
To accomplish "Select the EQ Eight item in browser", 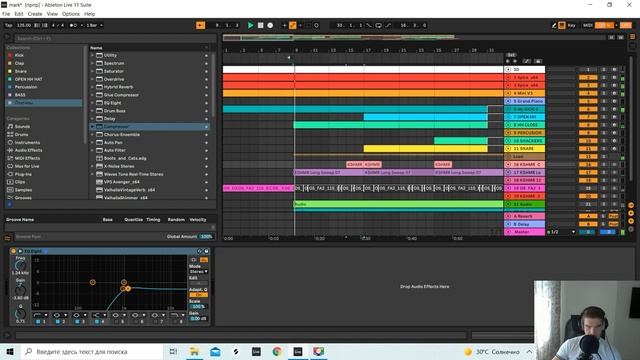I will (112, 103).
